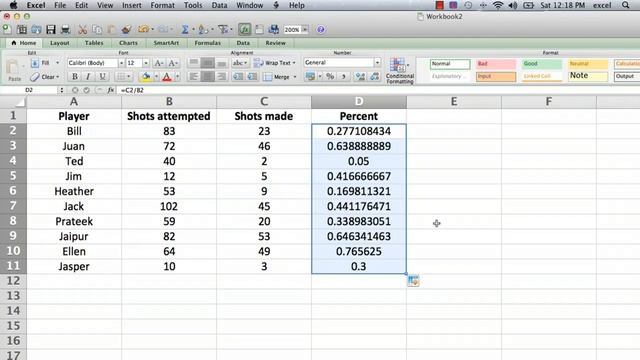Viewport: 640px width, 360px height.
Task: Click the comma style button
Action: (x=344, y=76)
